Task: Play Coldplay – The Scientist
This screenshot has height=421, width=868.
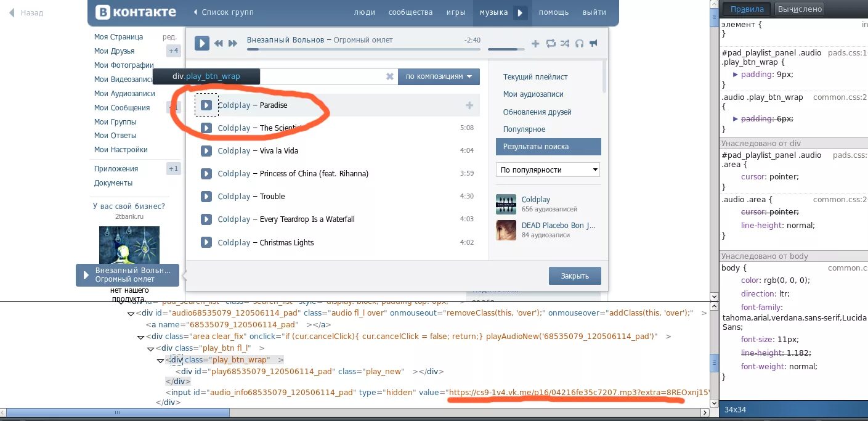Action: (x=206, y=128)
